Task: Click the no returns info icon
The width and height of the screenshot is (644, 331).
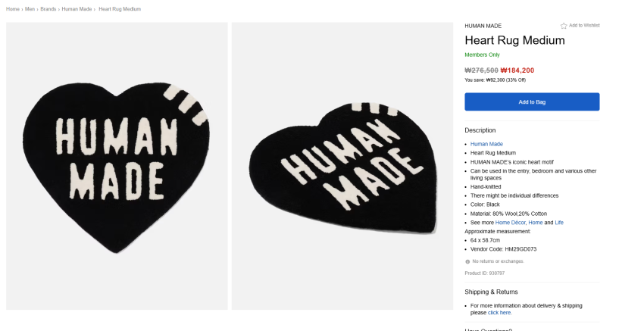Action: (467, 261)
